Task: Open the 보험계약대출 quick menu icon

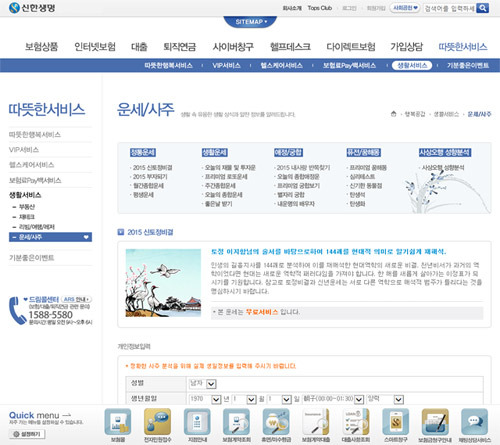Action: [x=316, y=422]
